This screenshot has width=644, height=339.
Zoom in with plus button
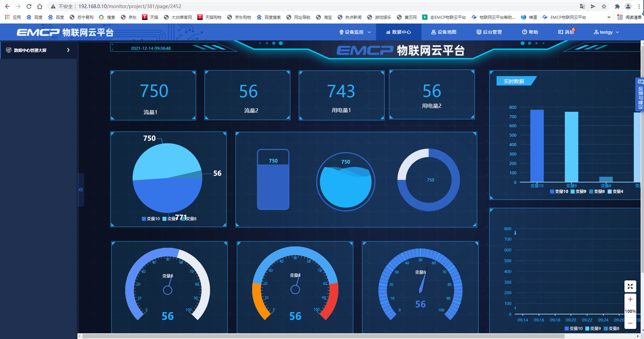[x=630, y=299]
